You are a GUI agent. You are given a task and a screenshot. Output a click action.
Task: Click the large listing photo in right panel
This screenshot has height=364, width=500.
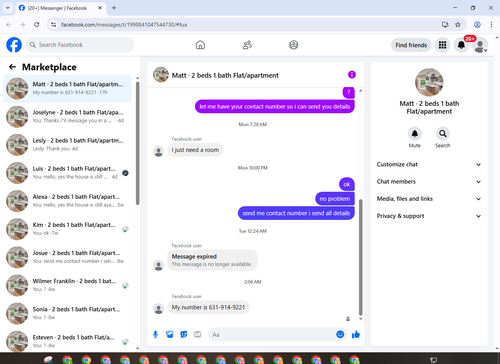[x=429, y=82]
